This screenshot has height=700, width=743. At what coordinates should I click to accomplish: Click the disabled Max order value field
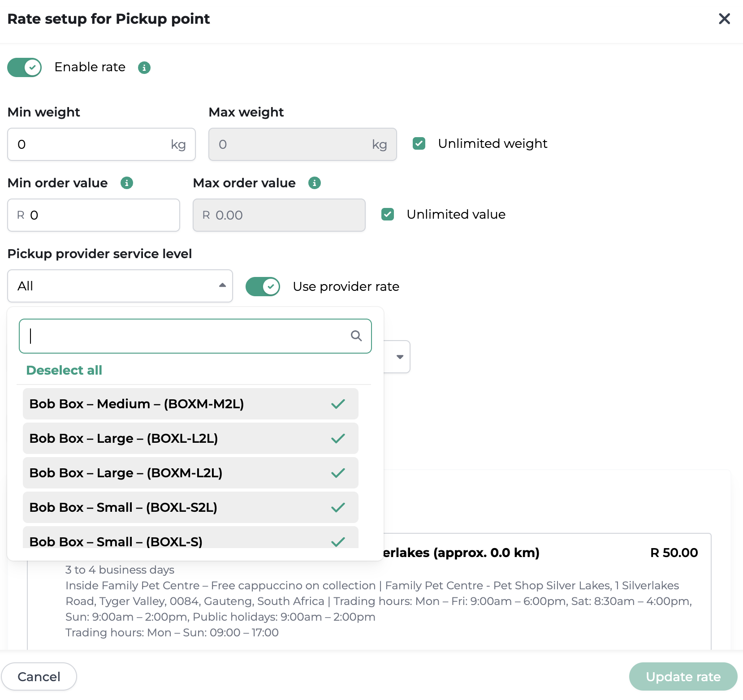(x=279, y=215)
